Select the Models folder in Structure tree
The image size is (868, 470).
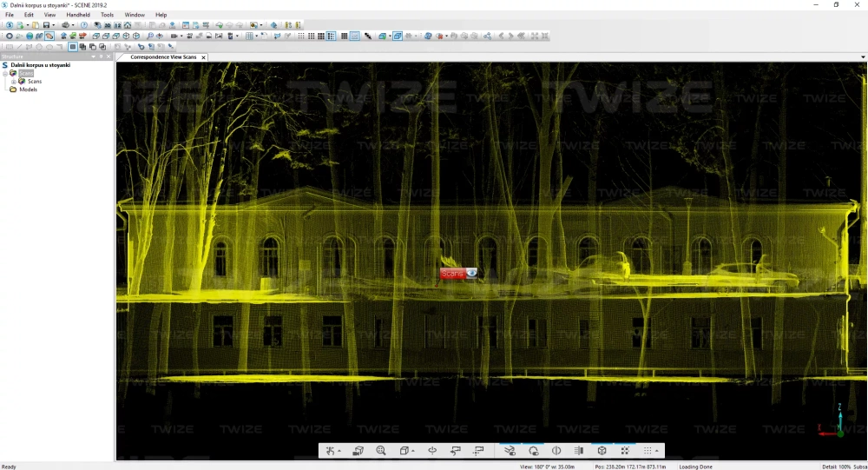coord(28,89)
